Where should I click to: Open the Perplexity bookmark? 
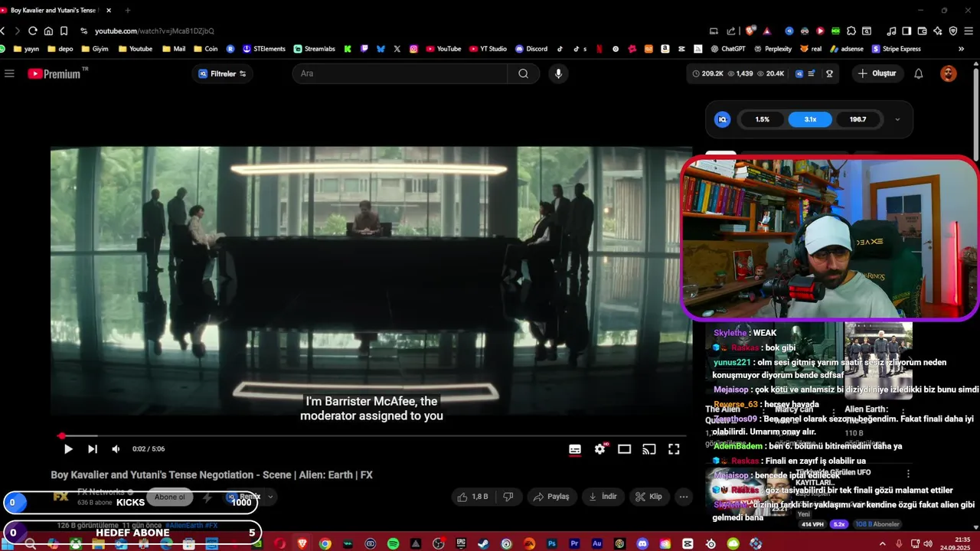773,49
